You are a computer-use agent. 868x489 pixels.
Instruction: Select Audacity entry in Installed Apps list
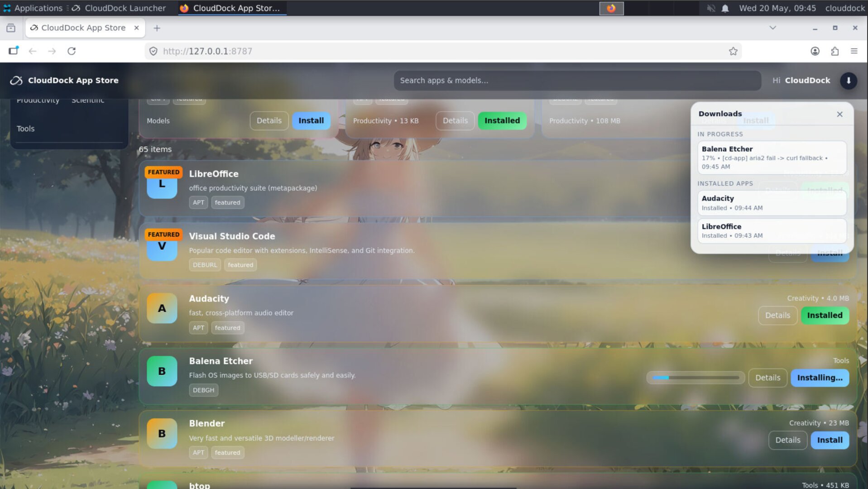[x=772, y=203]
